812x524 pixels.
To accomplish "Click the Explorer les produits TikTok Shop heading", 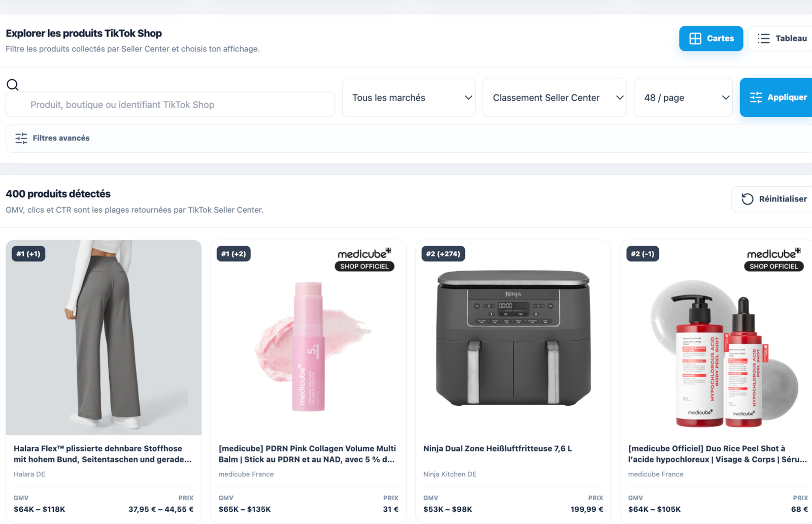I will pyautogui.click(x=84, y=34).
